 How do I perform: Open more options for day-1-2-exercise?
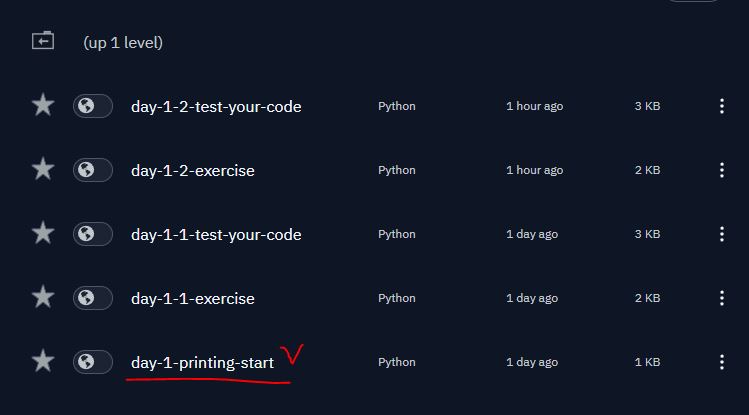point(722,170)
